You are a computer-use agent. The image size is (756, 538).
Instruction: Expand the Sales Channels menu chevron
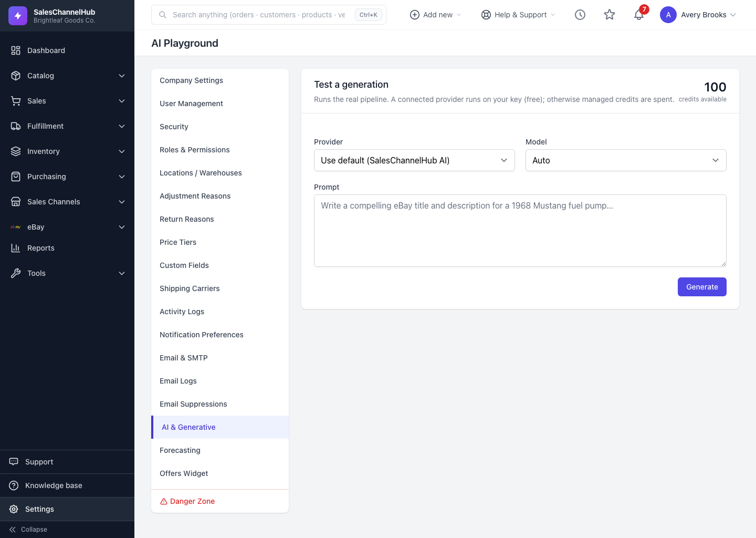pyautogui.click(x=122, y=202)
